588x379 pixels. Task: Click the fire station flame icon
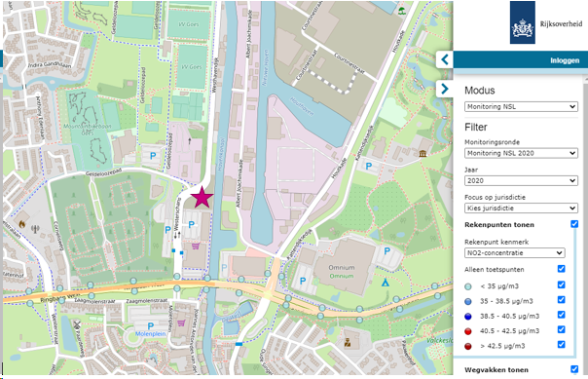21,224
